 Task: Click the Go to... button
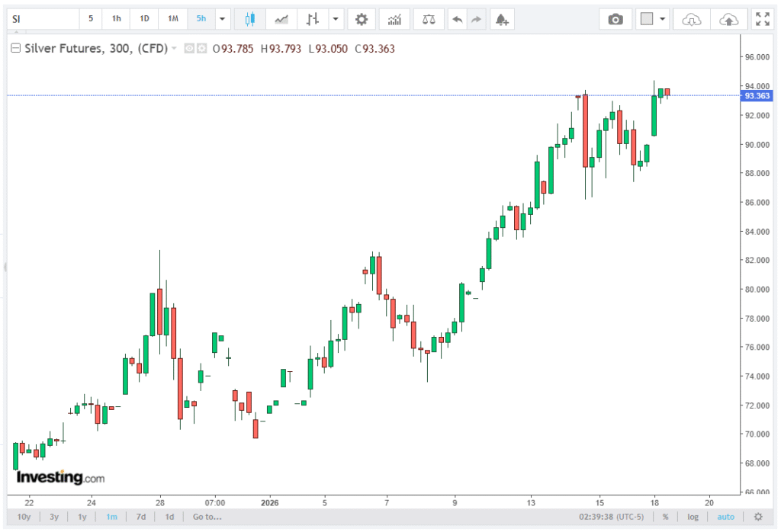click(x=207, y=517)
